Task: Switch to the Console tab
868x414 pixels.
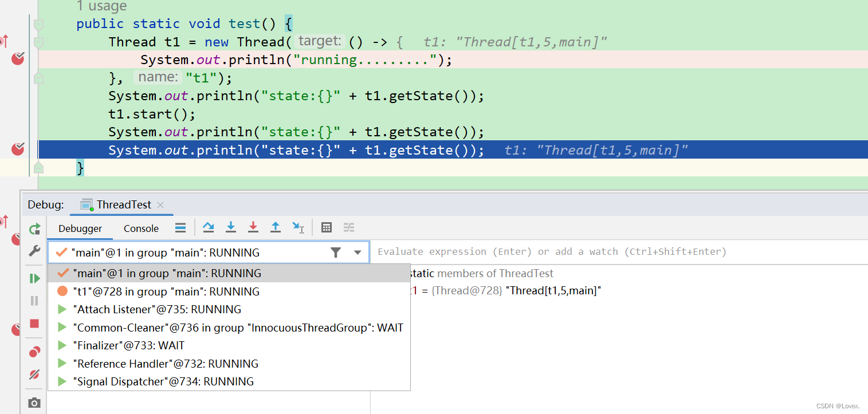Action: [141, 228]
